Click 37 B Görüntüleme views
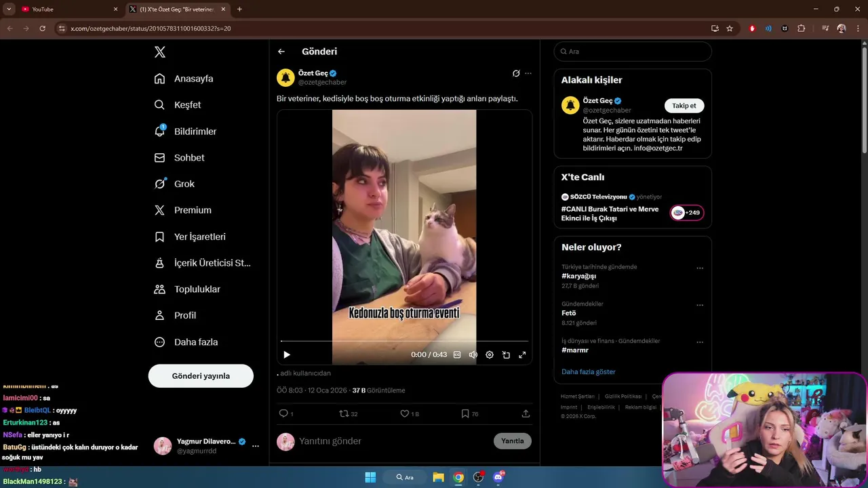 [378, 390]
